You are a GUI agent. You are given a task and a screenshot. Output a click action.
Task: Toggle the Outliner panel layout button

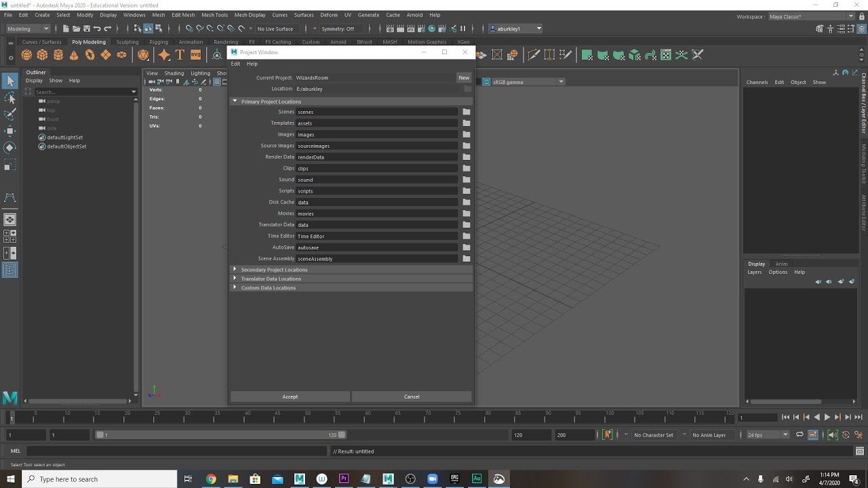point(10,270)
